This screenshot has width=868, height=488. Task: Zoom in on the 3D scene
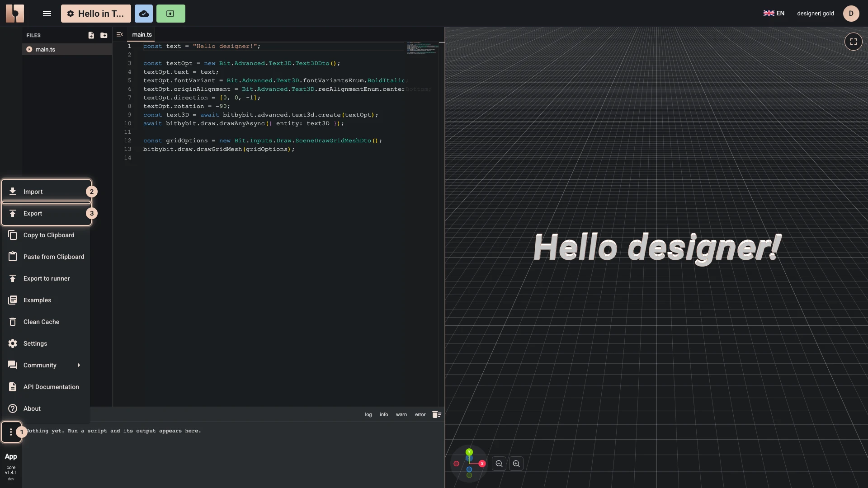tap(516, 464)
